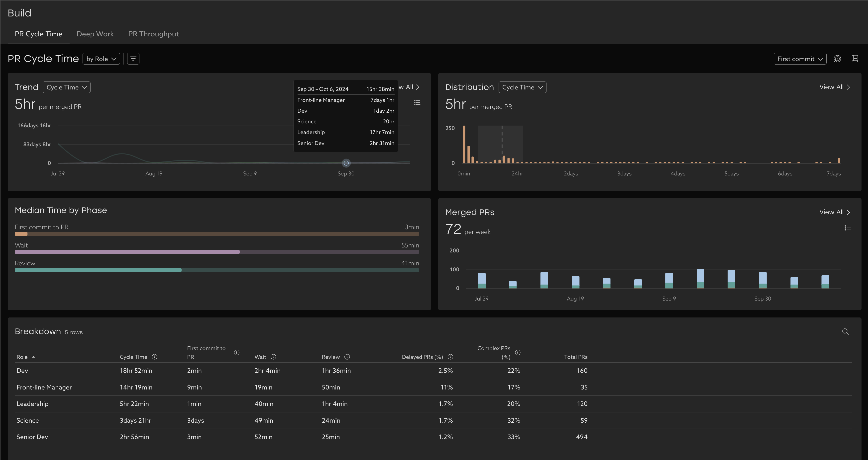Click the Delayed PRs column info icon
Screen dimensions: 868x460
450,357
